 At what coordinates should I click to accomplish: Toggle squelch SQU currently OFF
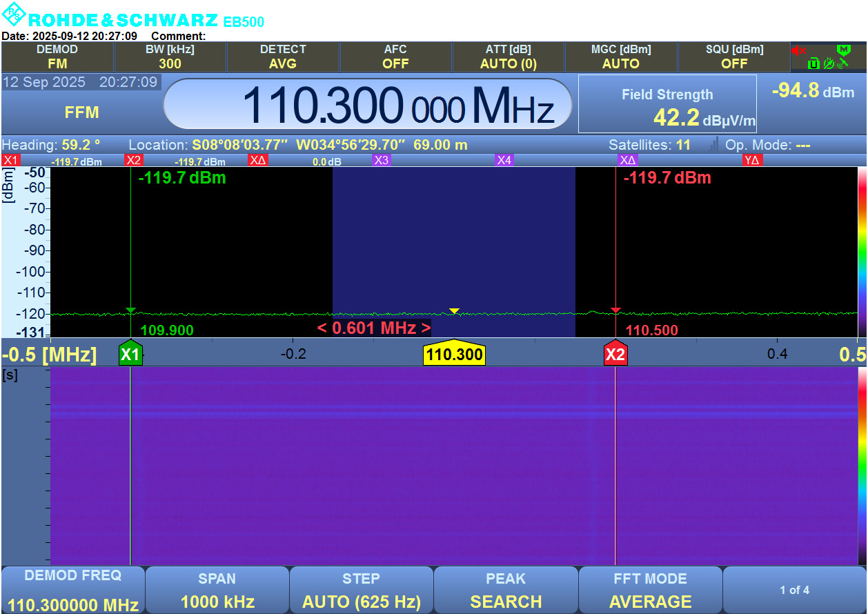click(x=734, y=57)
